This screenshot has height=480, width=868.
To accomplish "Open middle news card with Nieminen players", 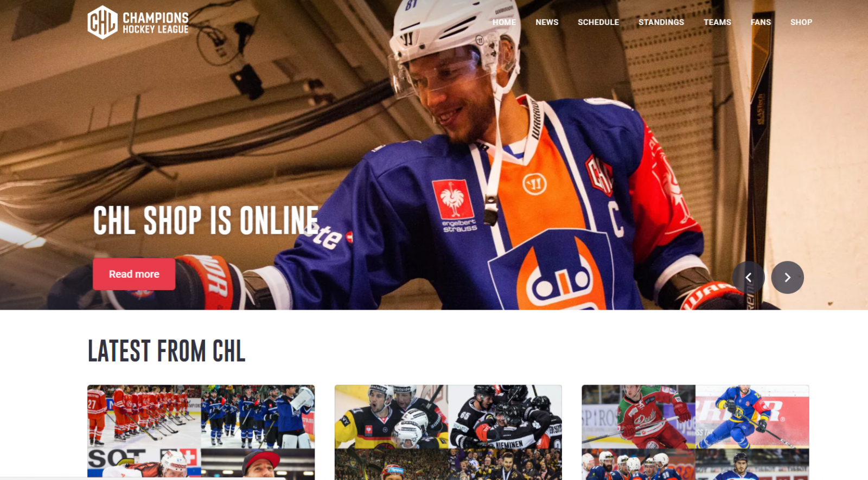I will pos(448,432).
